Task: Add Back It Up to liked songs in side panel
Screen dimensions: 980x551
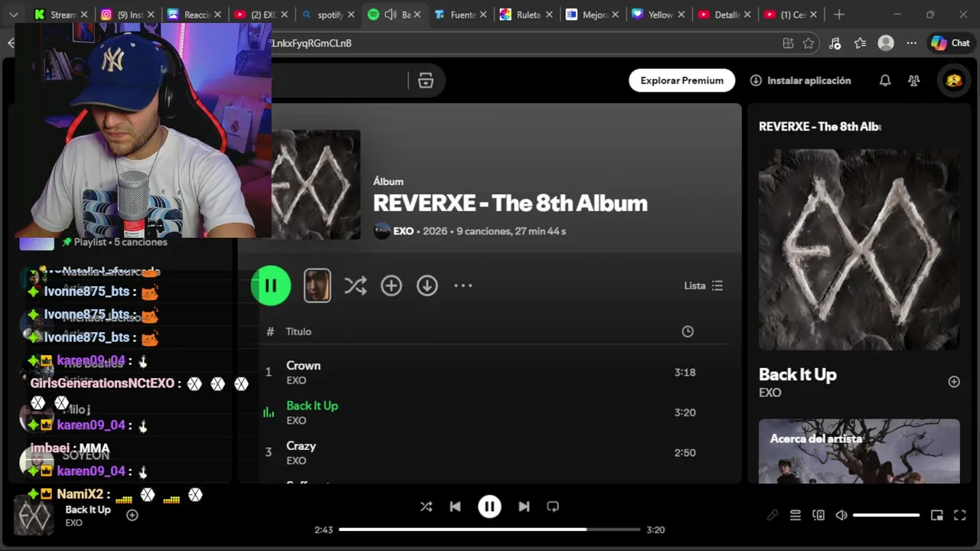Action: 954,382
